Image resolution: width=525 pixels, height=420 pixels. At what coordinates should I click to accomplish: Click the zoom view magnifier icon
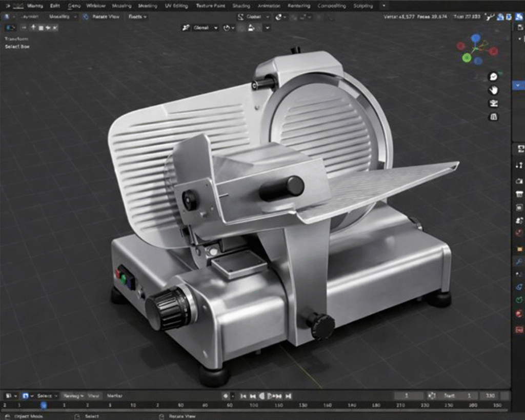pos(493,76)
